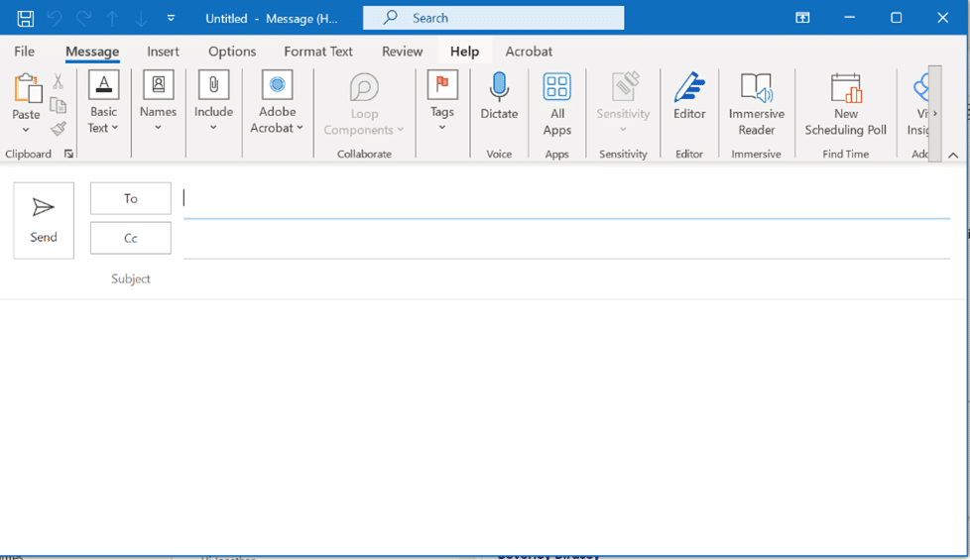Screen dimensions: 970x560
Task: Open the Tags flag dropdown
Action: pyautogui.click(x=442, y=101)
